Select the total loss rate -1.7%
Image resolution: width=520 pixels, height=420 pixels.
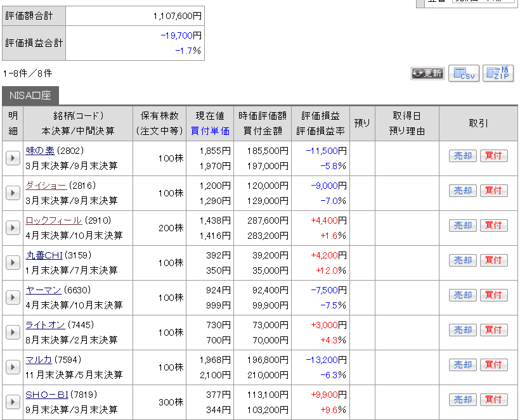coord(188,51)
